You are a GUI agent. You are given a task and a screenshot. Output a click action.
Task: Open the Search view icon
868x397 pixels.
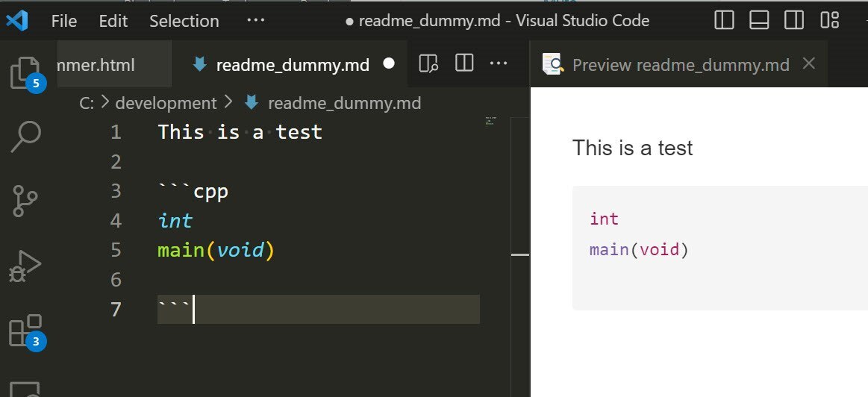tap(25, 137)
